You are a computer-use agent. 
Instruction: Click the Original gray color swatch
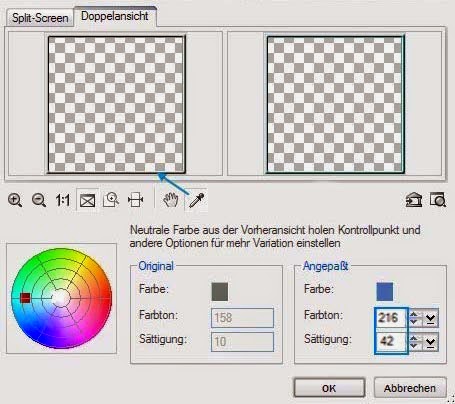220,291
